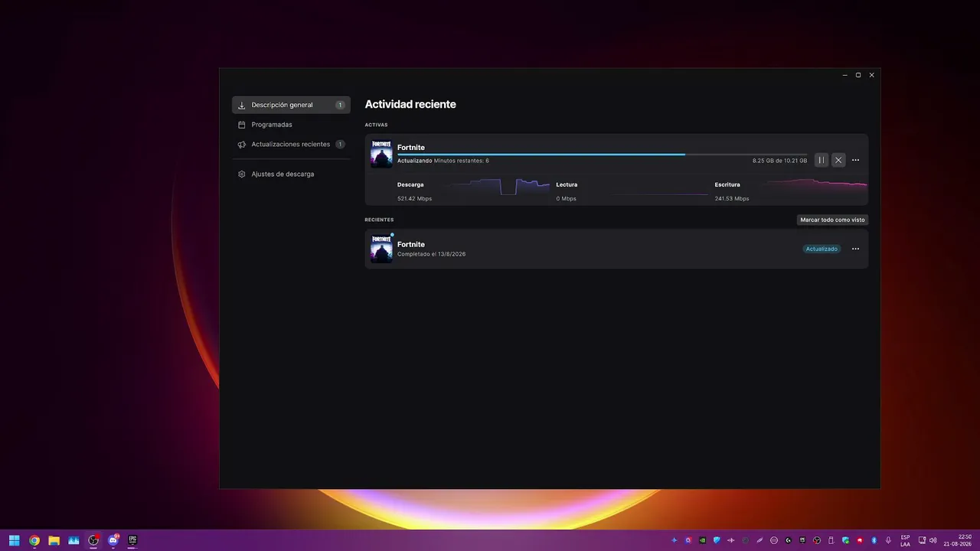This screenshot has height=551, width=980.
Task: Open more options for the updating Fortnite
Action: tap(855, 160)
